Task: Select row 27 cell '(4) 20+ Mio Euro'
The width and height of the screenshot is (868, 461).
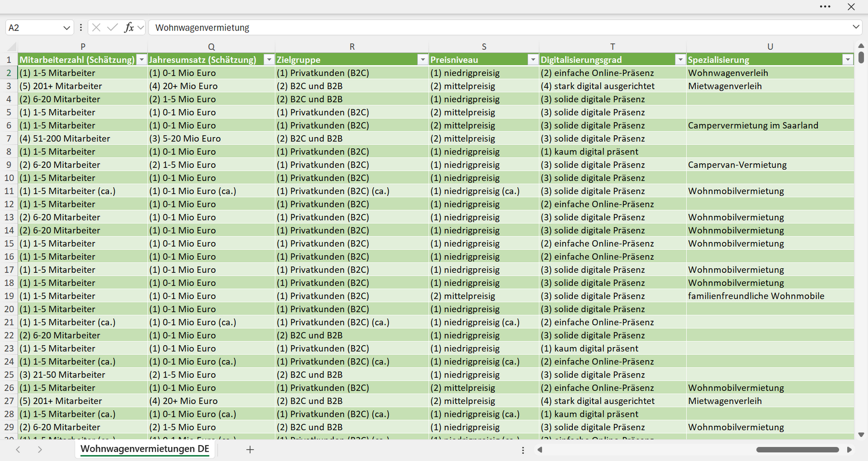Action: point(211,401)
